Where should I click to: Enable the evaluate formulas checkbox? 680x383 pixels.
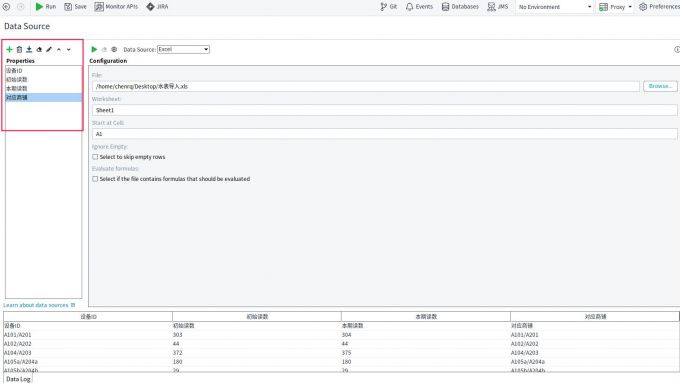tap(95, 179)
